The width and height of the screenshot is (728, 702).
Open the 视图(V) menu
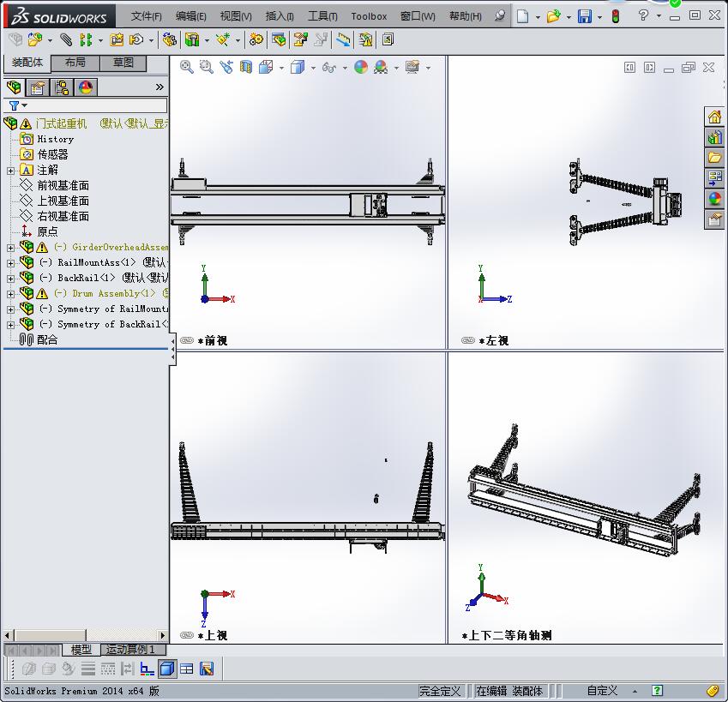tap(236, 16)
